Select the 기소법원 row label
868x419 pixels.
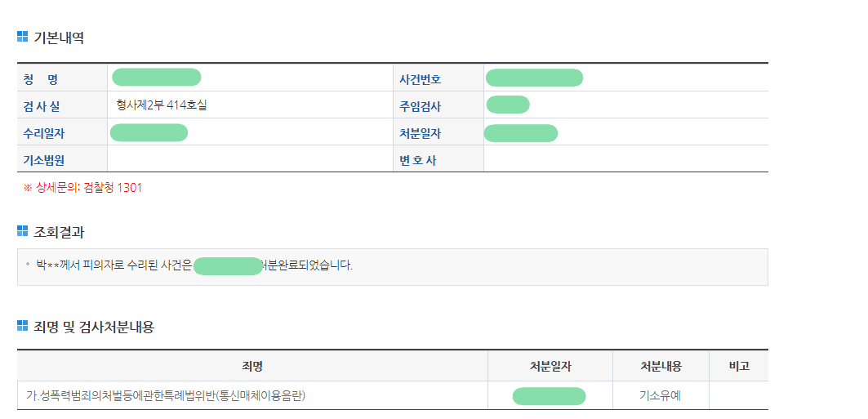click(44, 160)
